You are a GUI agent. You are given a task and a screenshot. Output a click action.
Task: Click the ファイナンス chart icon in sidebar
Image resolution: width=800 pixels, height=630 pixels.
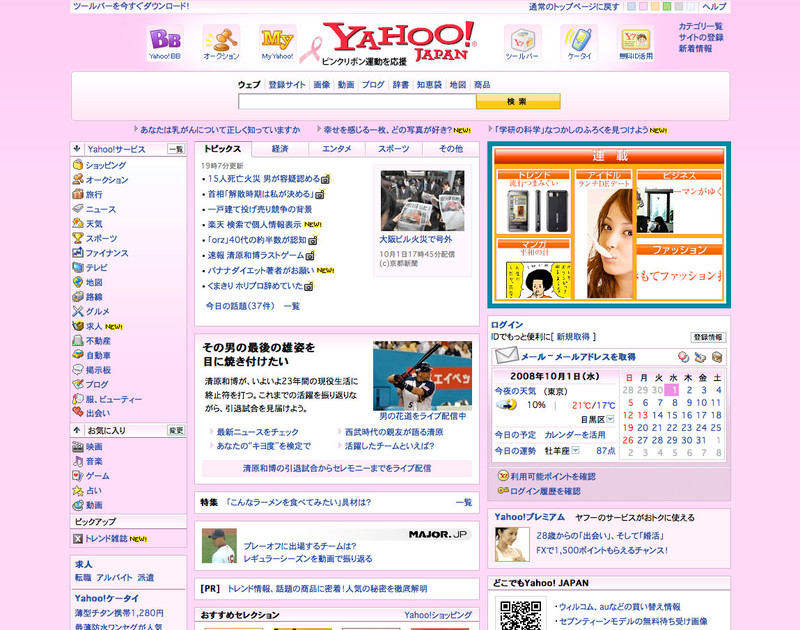point(78,253)
